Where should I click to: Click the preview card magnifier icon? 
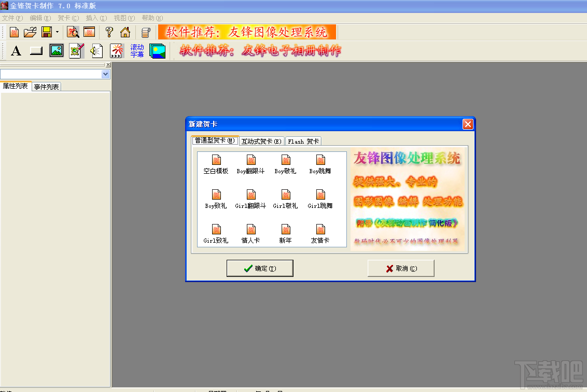click(x=73, y=32)
